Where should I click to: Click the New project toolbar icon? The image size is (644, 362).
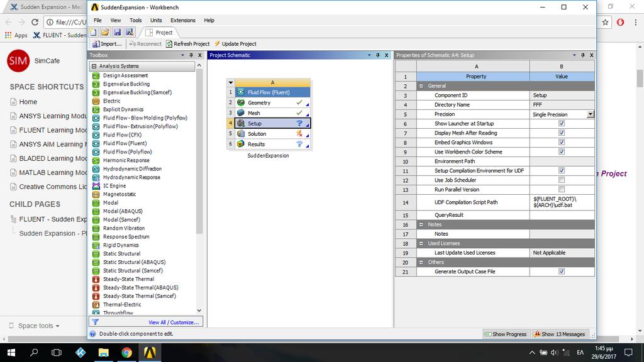[93, 33]
